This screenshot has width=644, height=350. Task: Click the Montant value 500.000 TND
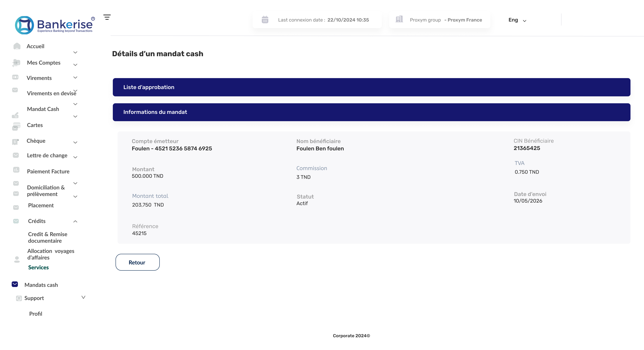click(x=147, y=176)
